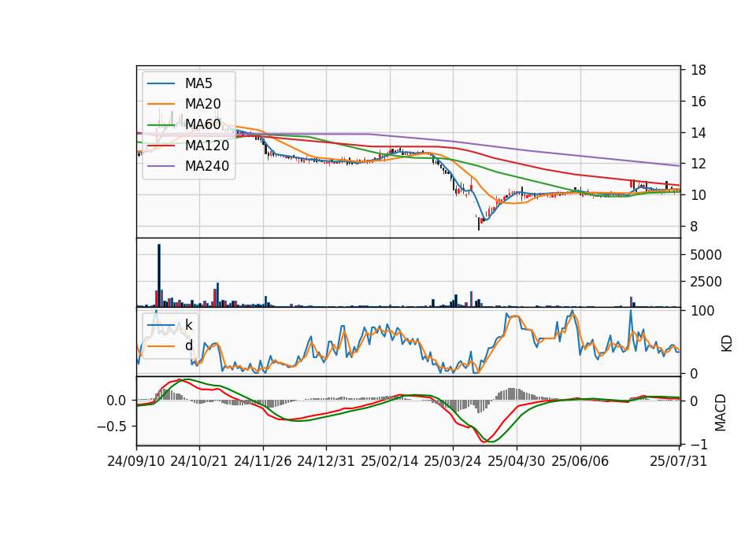Click the price axis value 18
Image resolution: width=756 pixels, height=543 pixels.
click(699, 70)
